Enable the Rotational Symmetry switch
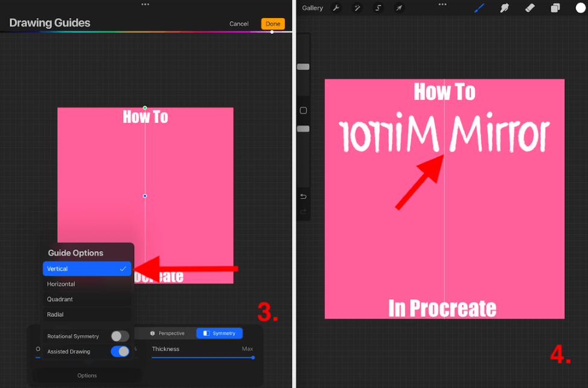 [x=120, y=336]
